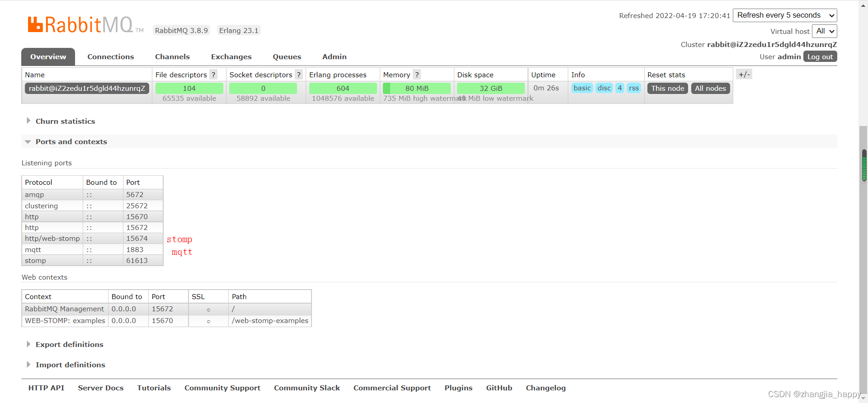868x403 pixels.
Task: Open the Changelog footer link
Action: (546, 388)
